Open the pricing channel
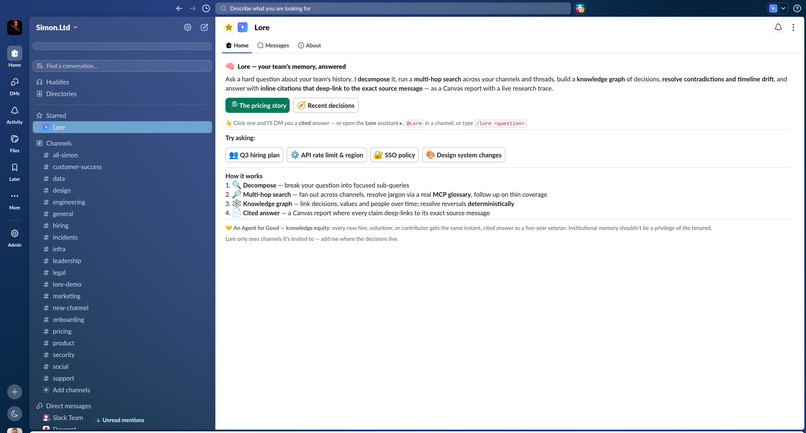The width and height of the screenshot is (806, 433). pos(122,331)
